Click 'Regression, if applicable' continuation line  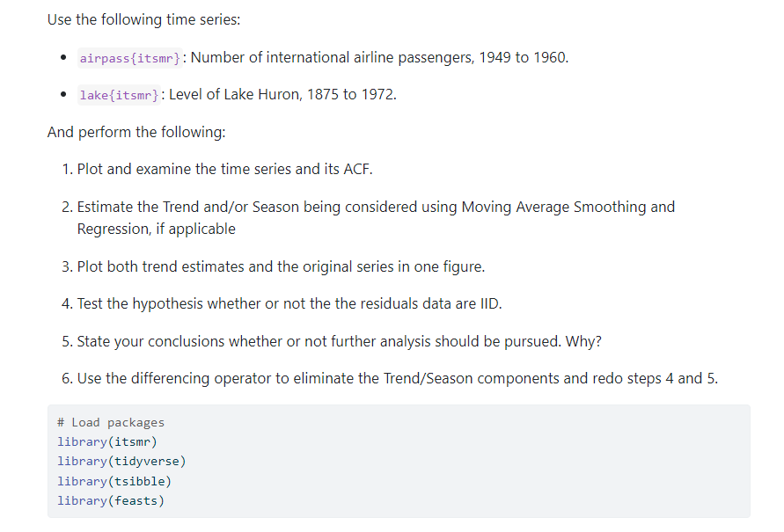(x=156, y=229)
